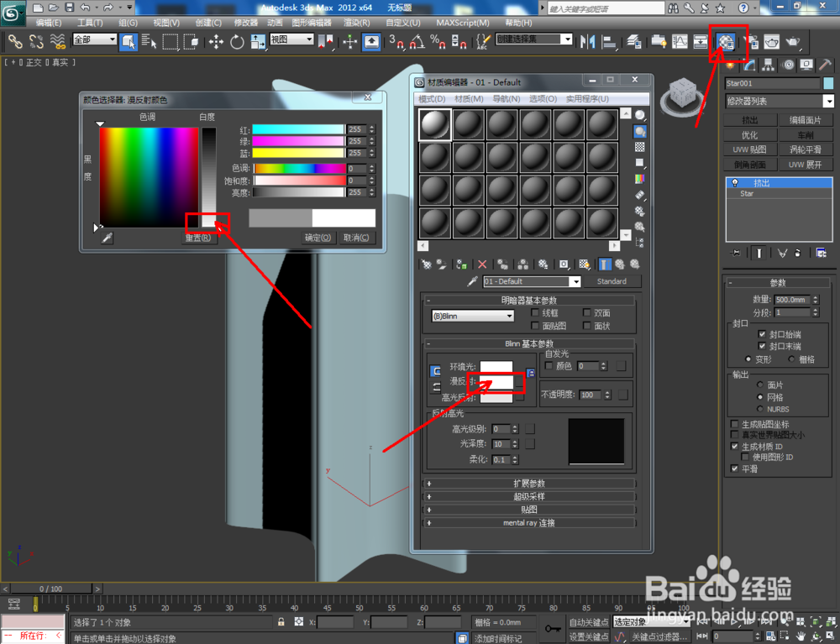Open the Hierarchy command panel tab

click(x=769, y=65)
